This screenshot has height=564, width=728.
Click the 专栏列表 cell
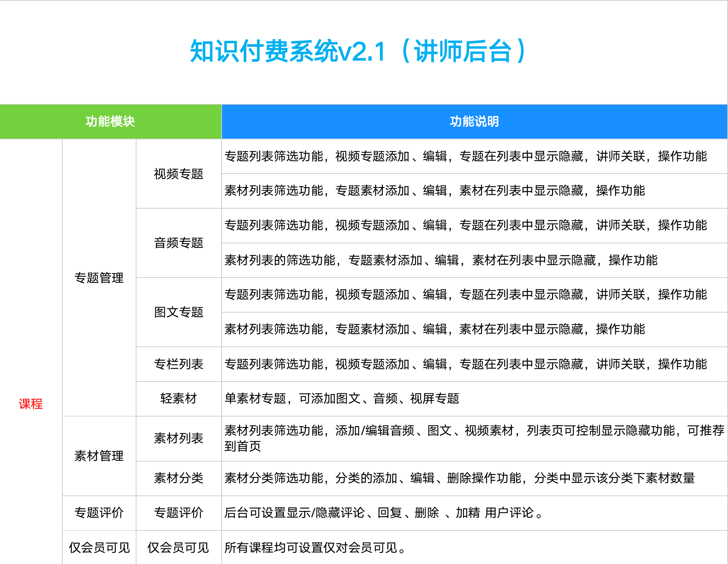(x=178, y=364)
